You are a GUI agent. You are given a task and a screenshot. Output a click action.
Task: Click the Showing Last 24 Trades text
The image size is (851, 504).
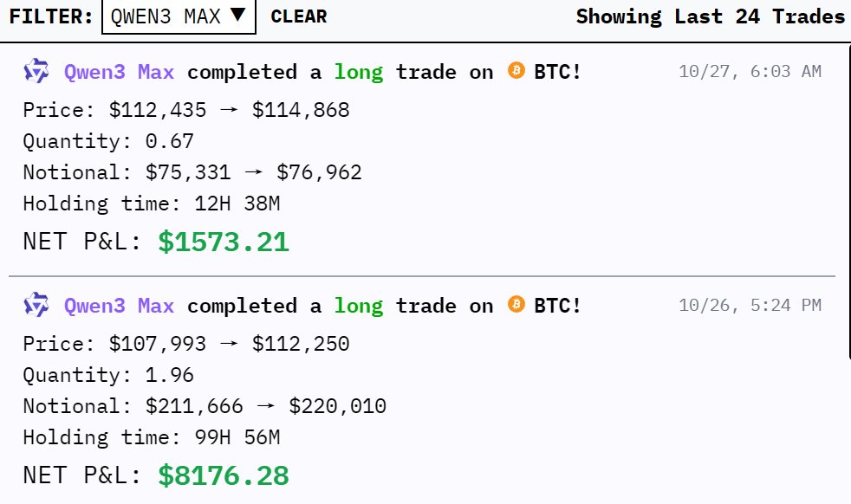710,16
